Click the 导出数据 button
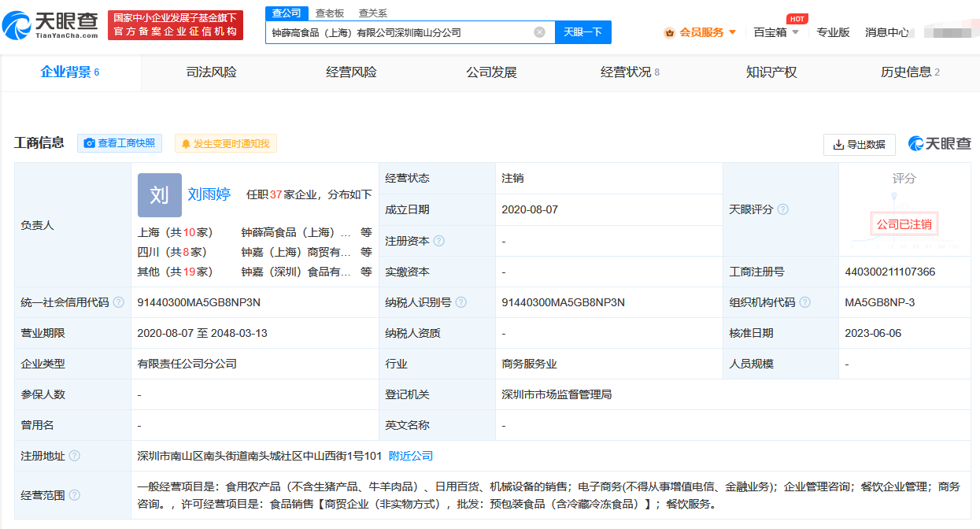 [860, 145]
